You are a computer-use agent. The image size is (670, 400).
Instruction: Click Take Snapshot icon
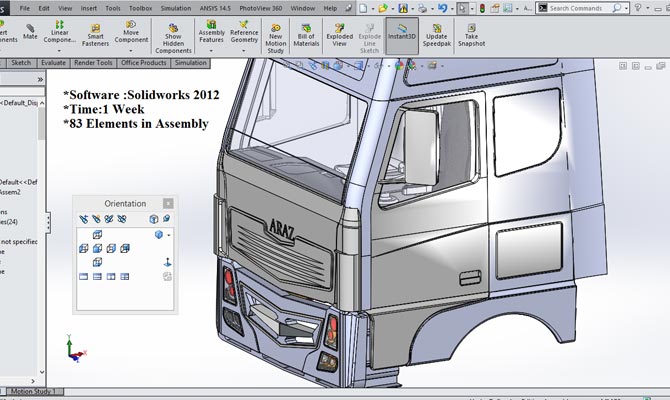click(471, 28)
